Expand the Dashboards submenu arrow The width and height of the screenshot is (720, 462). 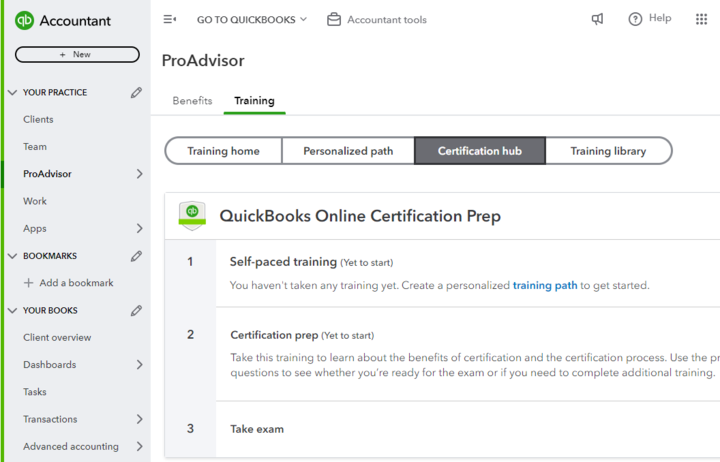[139, 365]
